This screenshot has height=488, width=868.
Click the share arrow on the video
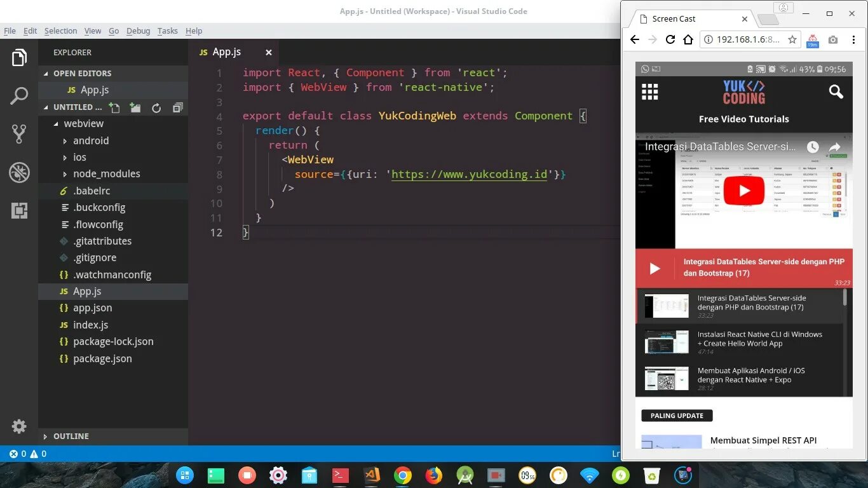[x=834, y=147]
